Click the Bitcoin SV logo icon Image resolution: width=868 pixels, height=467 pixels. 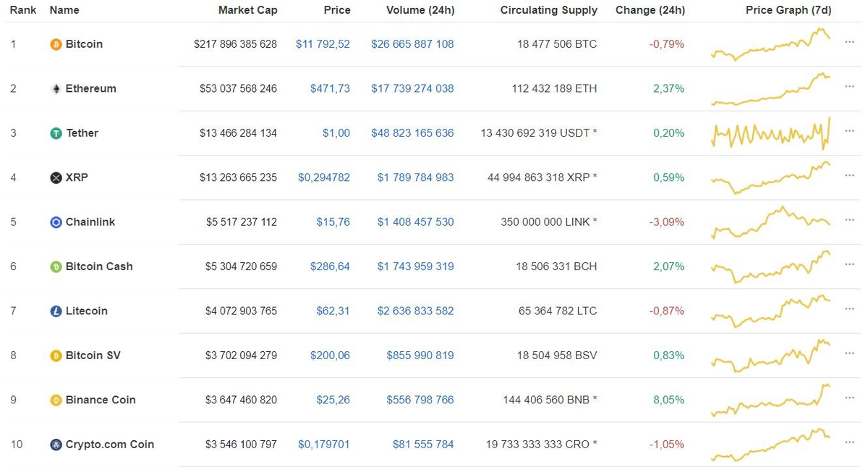coord(56,356)
